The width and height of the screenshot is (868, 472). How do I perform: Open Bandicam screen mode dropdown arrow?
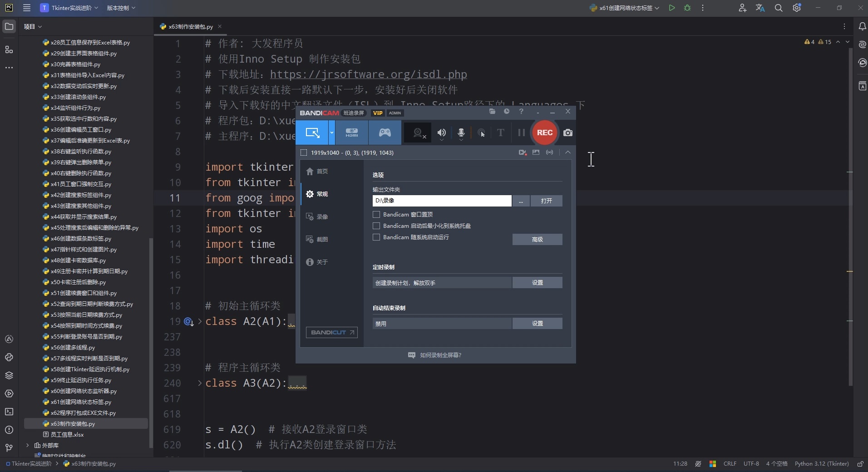[x=332, y=133]
